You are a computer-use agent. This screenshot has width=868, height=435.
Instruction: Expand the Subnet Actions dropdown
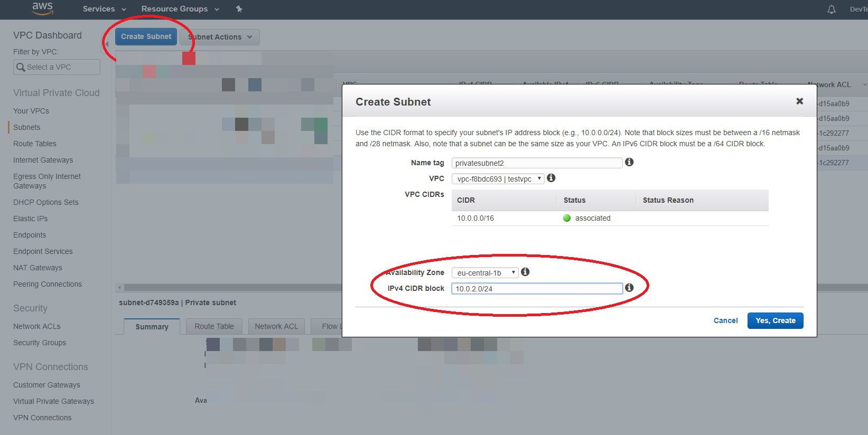[x=220, y=37]
